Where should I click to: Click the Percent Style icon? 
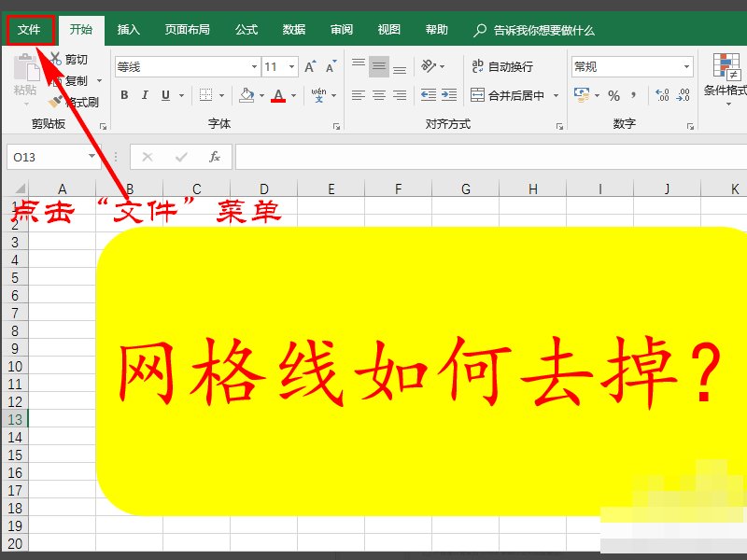613,93
